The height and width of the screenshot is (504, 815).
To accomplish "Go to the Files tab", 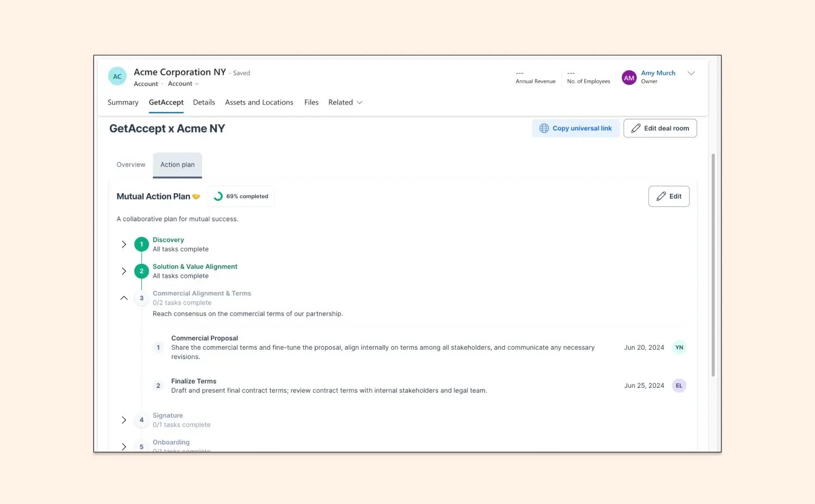I will [311, 102].
